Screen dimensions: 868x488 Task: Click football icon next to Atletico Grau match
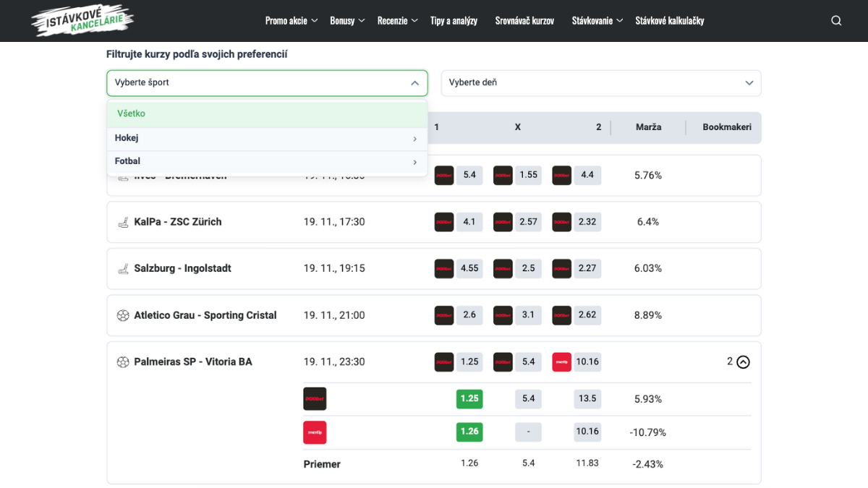pos(123,315)
